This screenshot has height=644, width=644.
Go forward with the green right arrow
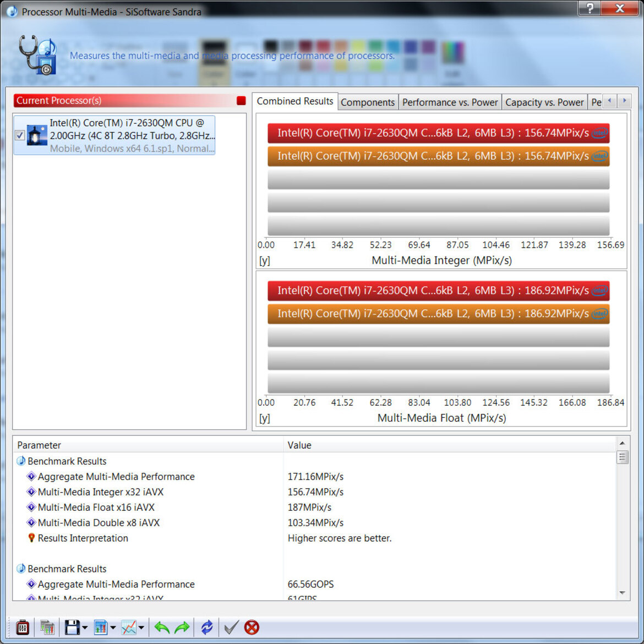pos(182,627)
